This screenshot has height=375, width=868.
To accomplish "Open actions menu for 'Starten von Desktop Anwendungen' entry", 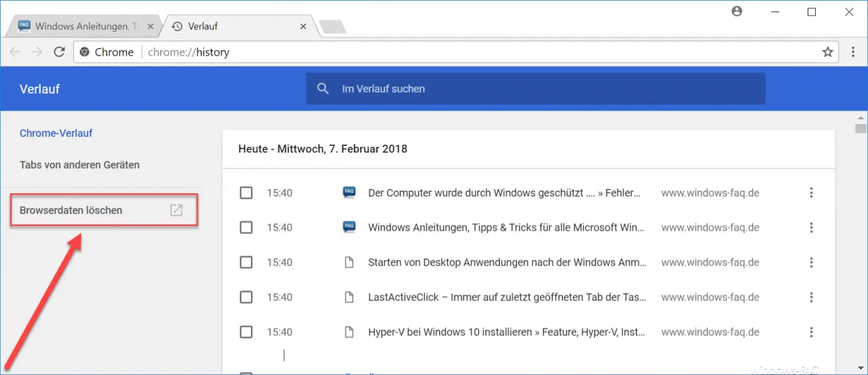I will [x=811, y=262].
